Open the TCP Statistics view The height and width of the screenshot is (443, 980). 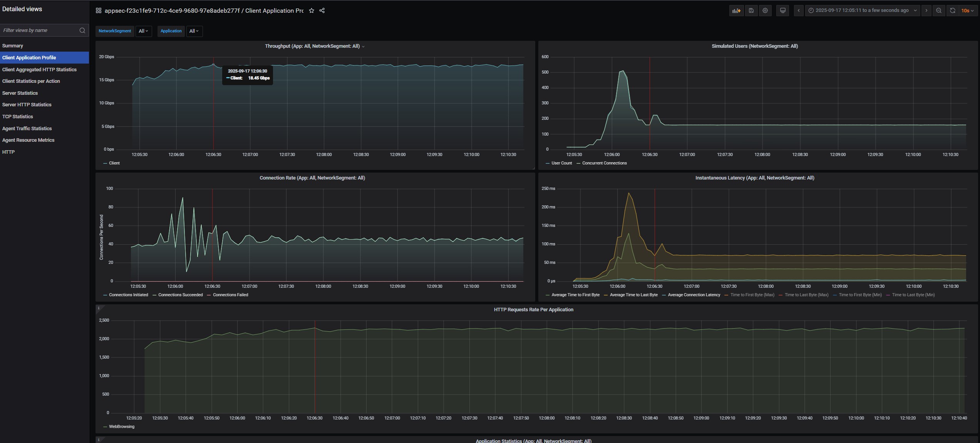[18, 117]
